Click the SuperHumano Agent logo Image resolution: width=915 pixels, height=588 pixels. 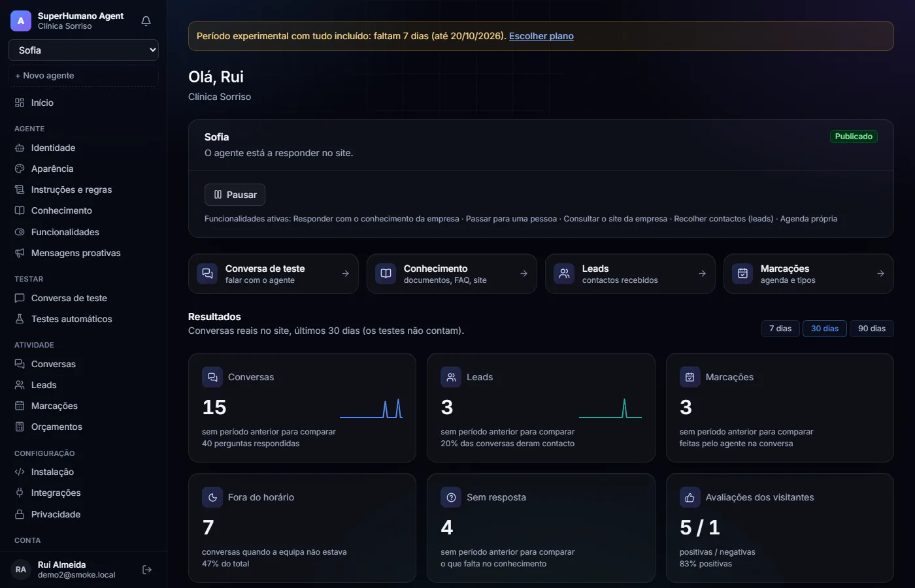click(x=21, y=21)
